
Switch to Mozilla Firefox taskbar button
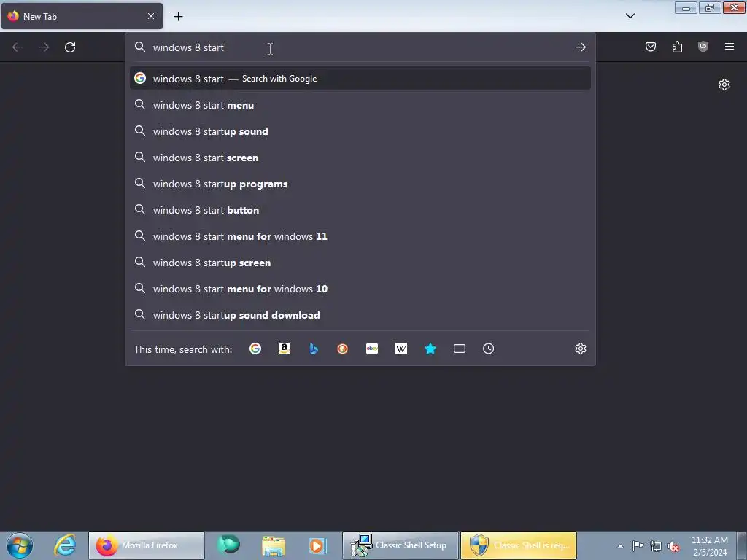tap(147, 545)
